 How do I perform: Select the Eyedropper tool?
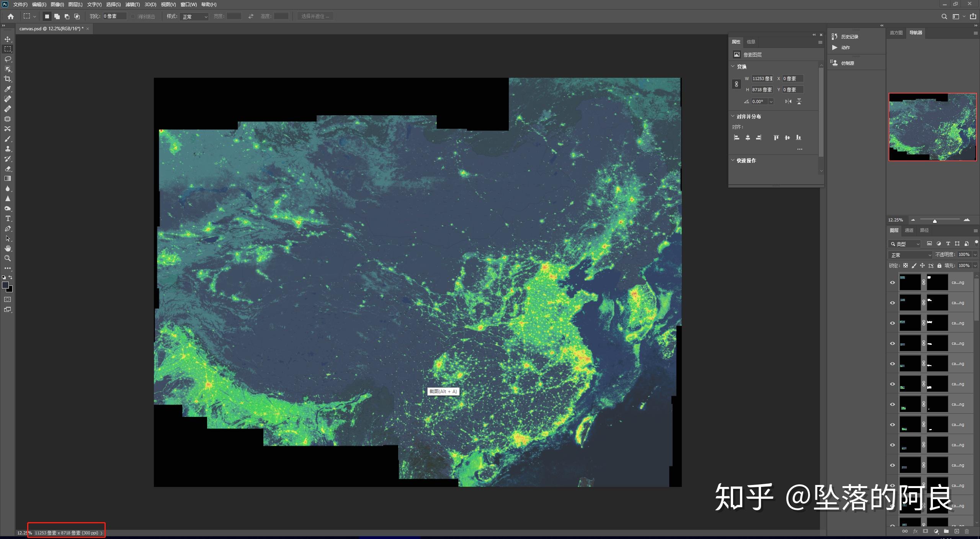click(x=8, y=89)
